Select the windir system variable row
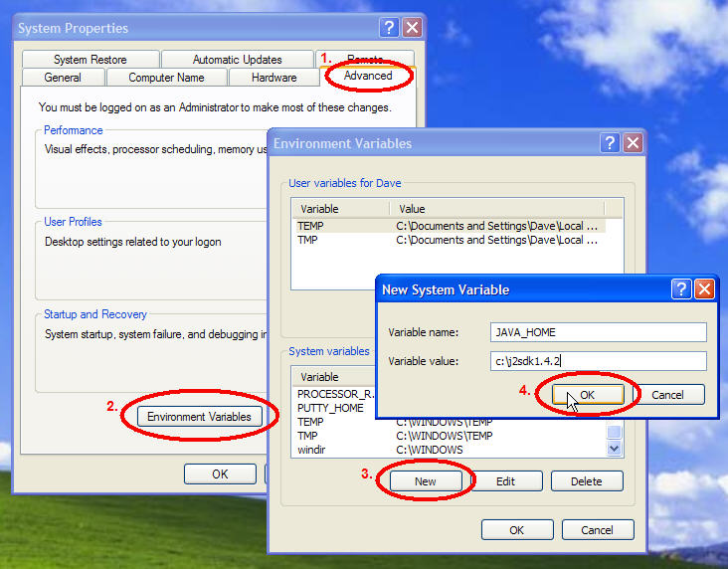The width and height of the screenshot is (728, 569). [450, 450]
